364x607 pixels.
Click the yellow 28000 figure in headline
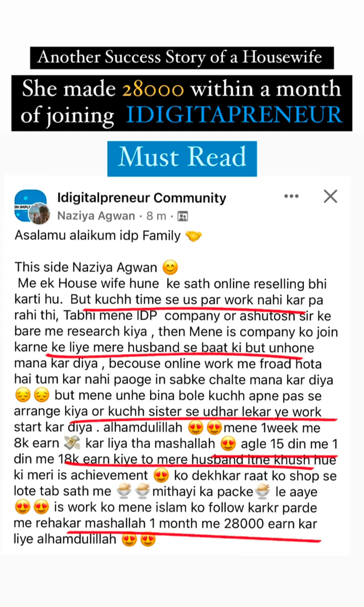coord(153,89)
